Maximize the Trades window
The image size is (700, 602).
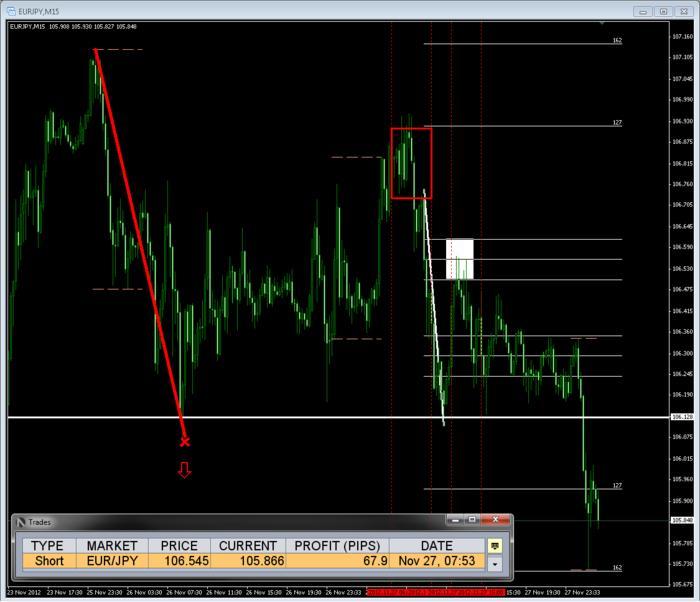pos(471,520)
